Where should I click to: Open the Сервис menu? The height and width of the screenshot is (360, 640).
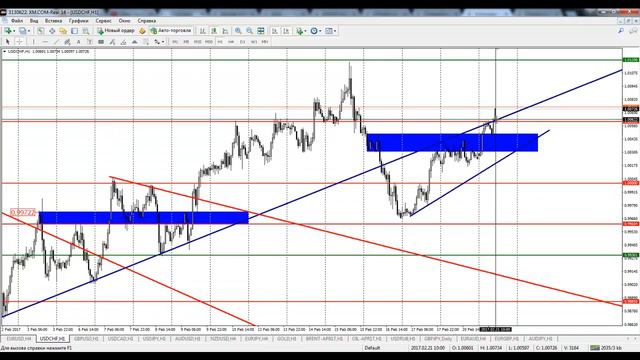pos(103,20)
